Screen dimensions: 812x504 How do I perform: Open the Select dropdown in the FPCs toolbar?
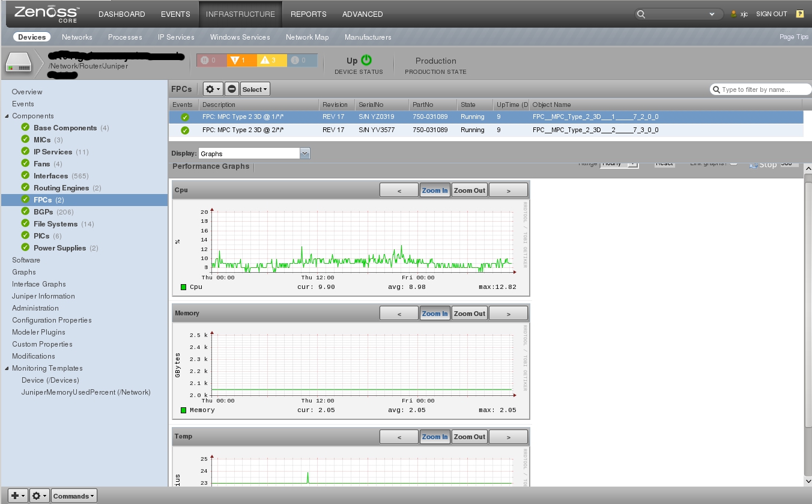click(254, 88)
